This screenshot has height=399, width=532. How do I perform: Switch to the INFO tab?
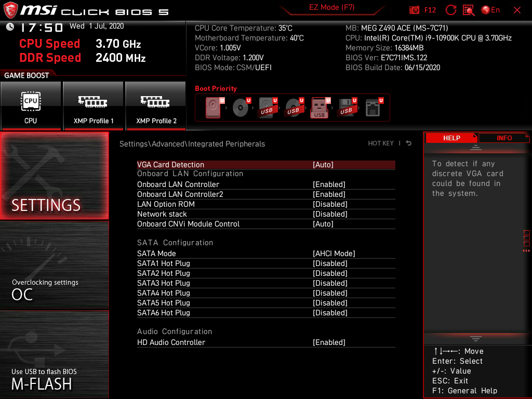point(504,138)
